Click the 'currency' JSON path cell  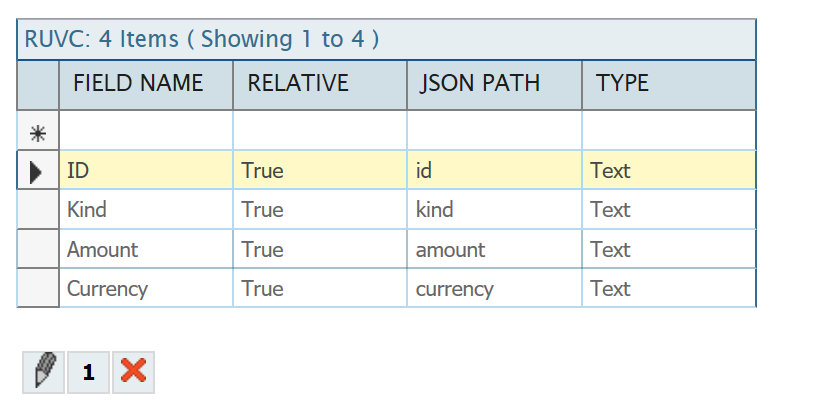click(x=494, y=289)
